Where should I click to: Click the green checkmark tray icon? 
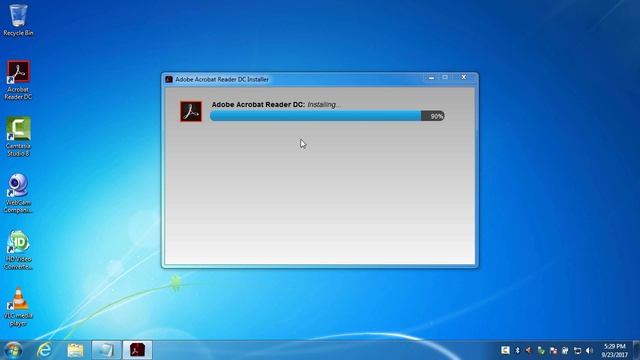pyautogui.click(x=541, y=350)
